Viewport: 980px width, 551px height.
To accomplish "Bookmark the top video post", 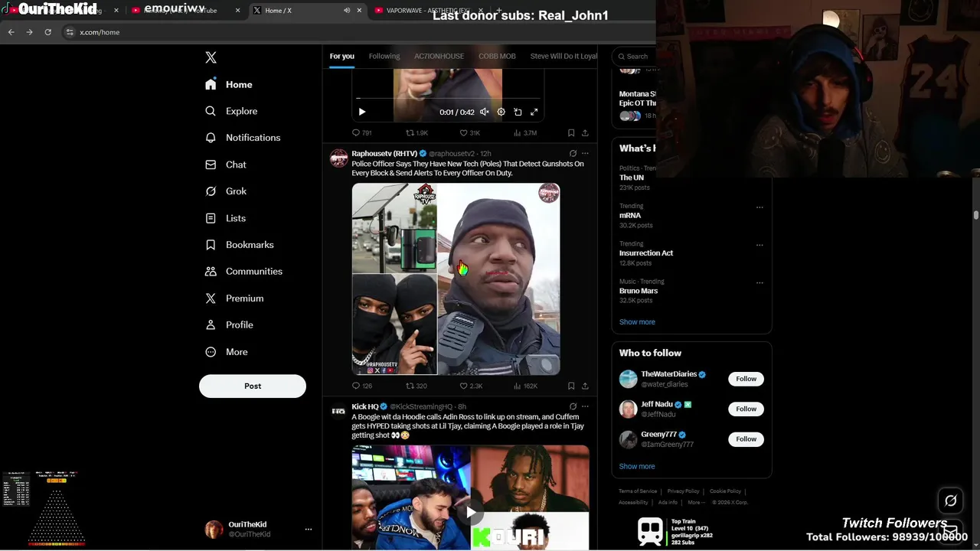I will [x=571, y=133].
